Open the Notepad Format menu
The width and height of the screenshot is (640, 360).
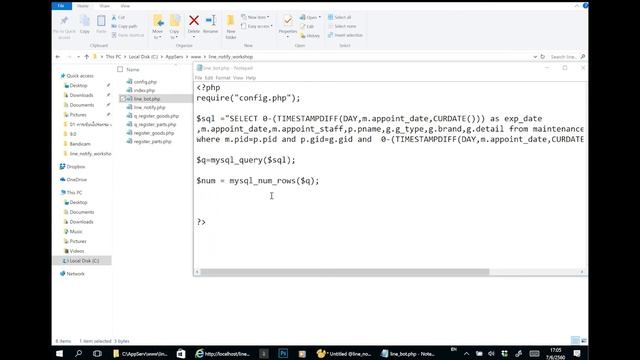tap(223, 78)
